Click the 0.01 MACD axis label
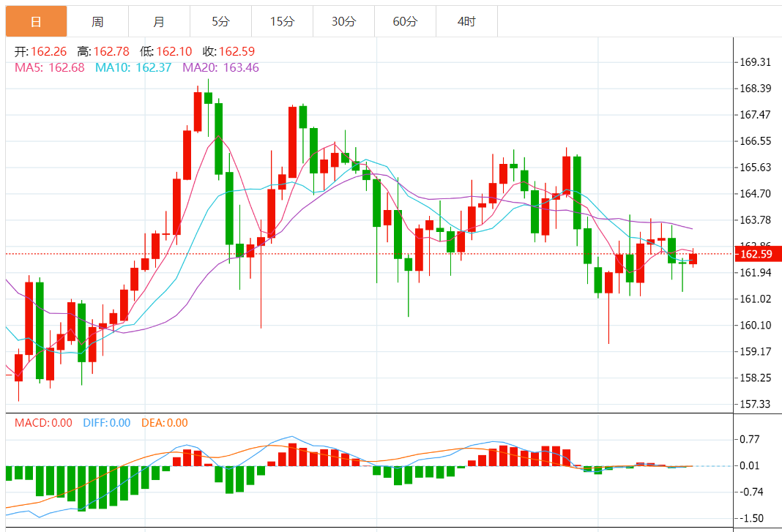Image resolution: width=782 pixels, height=532 pixels. pos(750,465)
